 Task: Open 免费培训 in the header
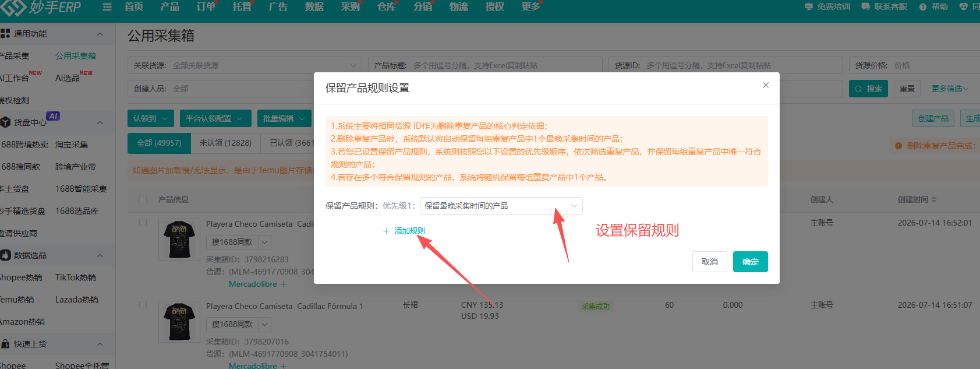tap(827, 7)
